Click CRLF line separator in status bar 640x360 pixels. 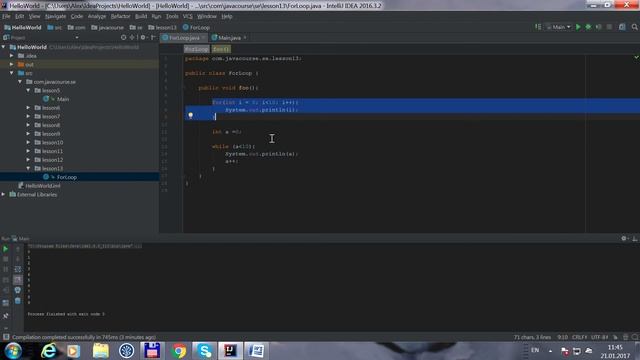point(579,337)
